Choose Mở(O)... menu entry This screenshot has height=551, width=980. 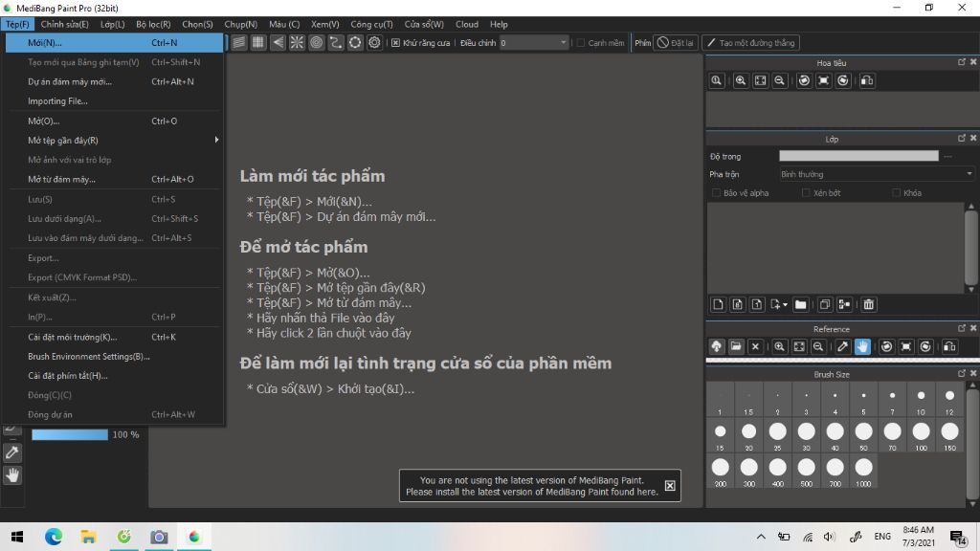pos(115,121)
